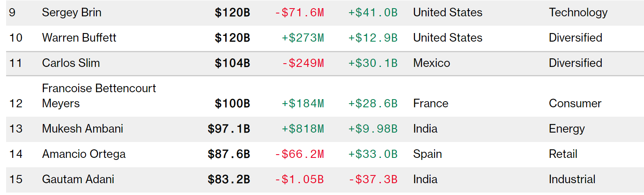The width and height of the screenshot is (644, 195).
Task: Open Francoise Bettencourt Meyers profile
Action: click(x=99, y=95)
